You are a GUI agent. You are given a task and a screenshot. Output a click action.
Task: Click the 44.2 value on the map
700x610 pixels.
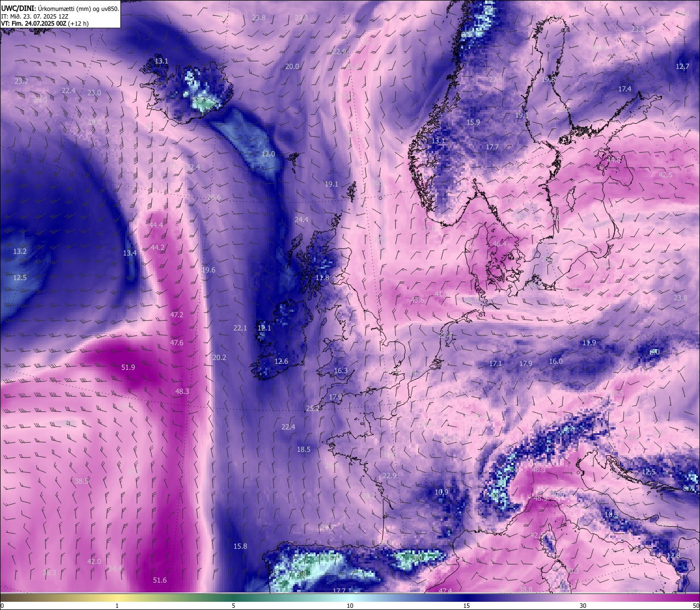(x=157, y=247)
